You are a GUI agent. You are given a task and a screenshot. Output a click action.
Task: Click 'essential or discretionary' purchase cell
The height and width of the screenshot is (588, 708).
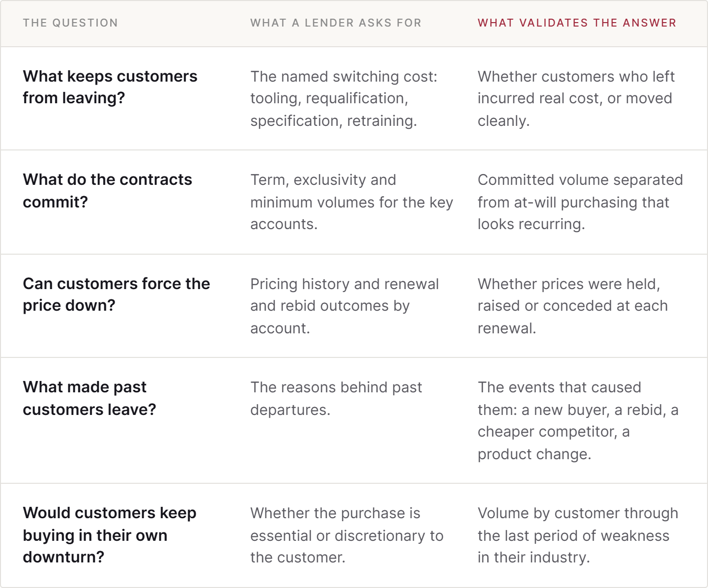click(x=347, y=535)
